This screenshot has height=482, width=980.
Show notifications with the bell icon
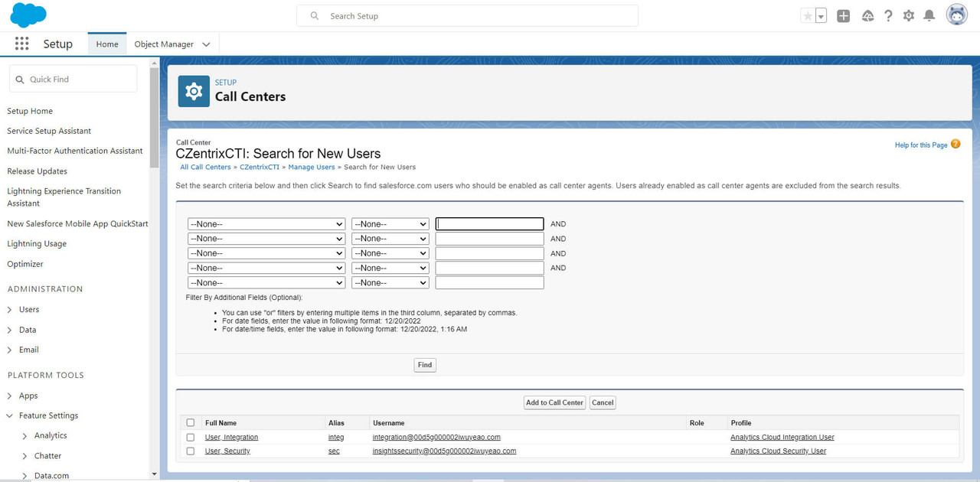click(929, 16)
